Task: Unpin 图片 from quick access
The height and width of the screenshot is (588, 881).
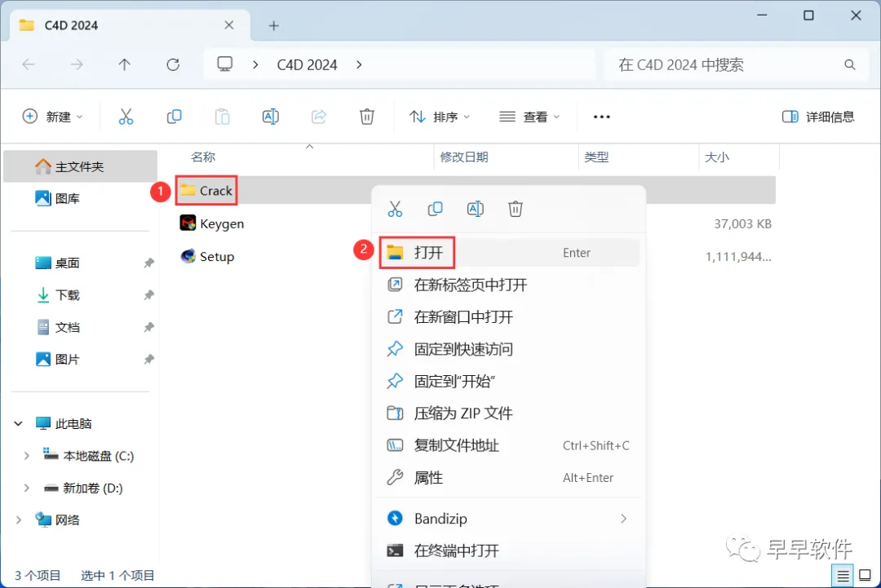Action: pyautogui.click(x=149, y=360)
